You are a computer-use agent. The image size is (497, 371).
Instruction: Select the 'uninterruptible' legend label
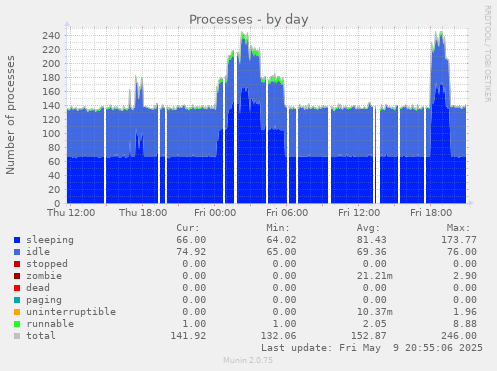(71, 312)
